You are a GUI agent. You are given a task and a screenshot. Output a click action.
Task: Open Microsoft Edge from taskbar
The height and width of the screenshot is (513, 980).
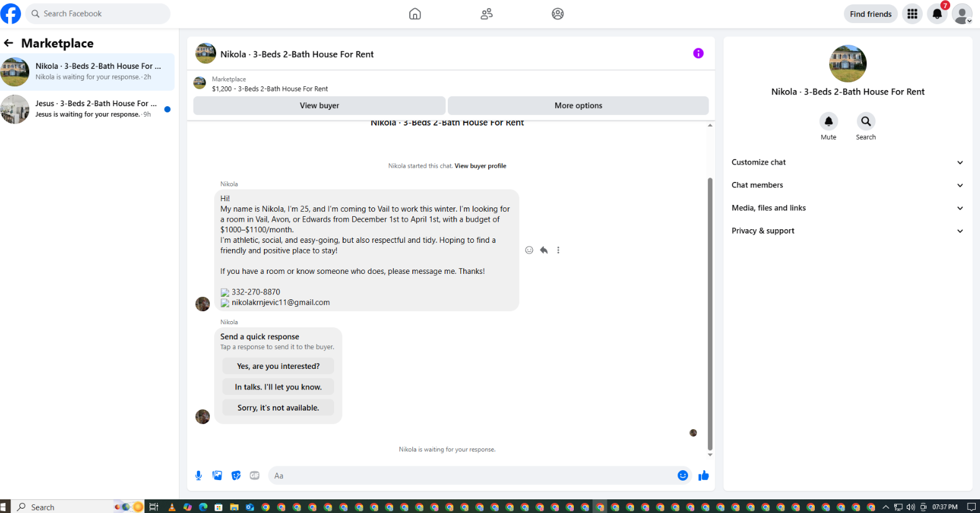coord(203,507)
